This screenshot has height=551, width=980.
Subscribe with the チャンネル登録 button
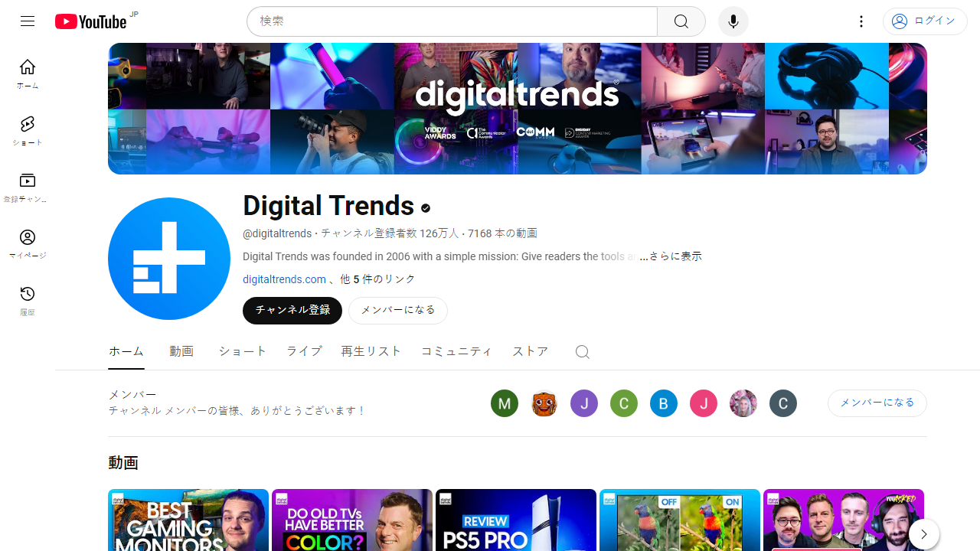(x=292, y=311)
